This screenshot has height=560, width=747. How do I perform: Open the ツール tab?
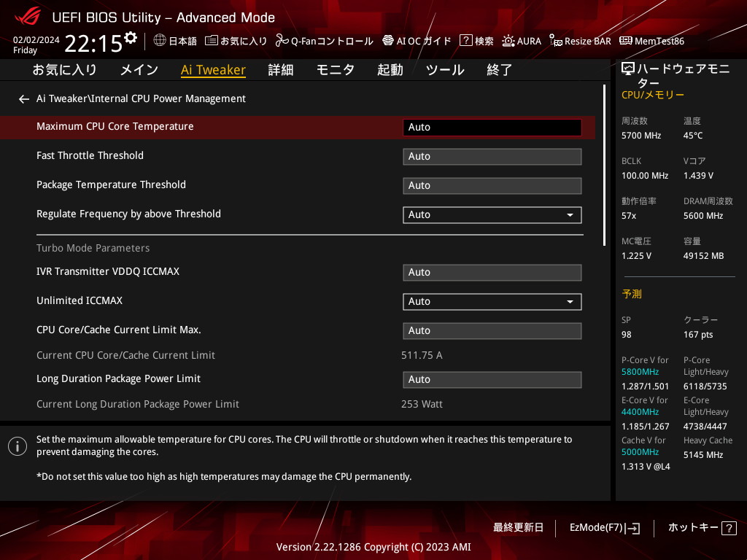445,70
